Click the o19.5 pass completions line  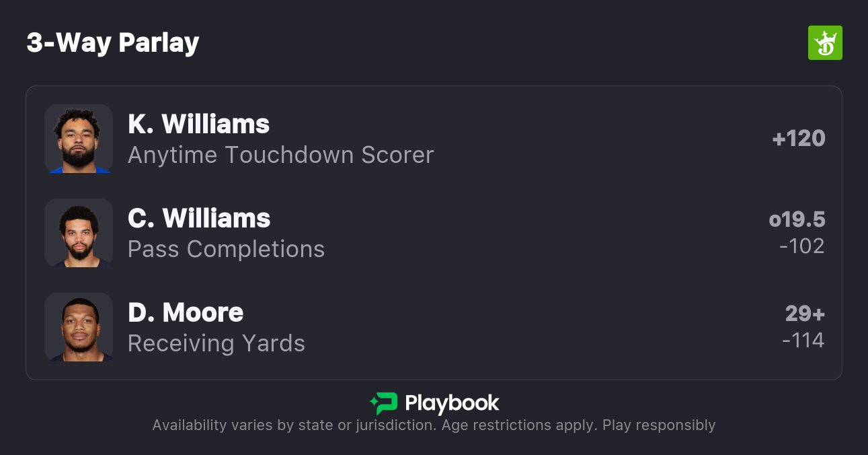pos(797,219)
